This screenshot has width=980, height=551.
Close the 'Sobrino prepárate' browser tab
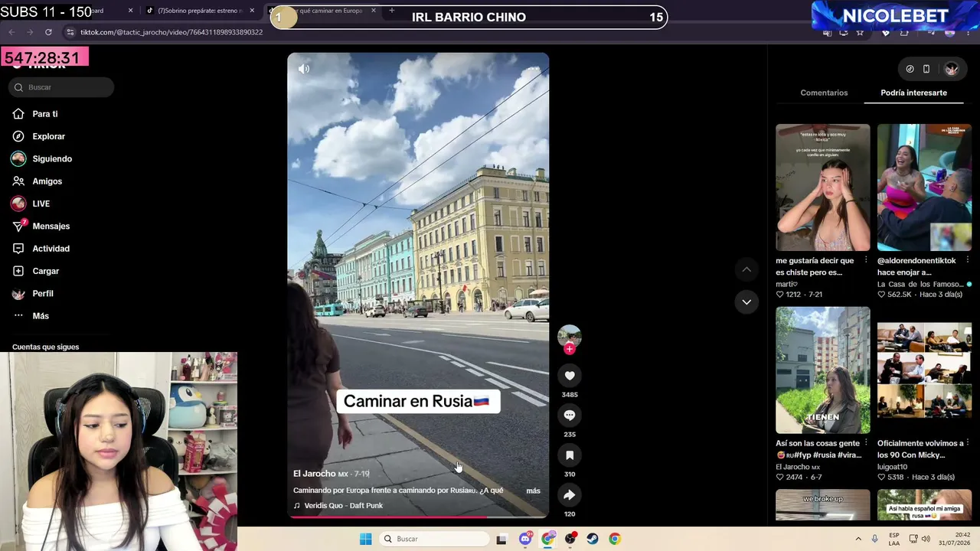pos(252,11)
